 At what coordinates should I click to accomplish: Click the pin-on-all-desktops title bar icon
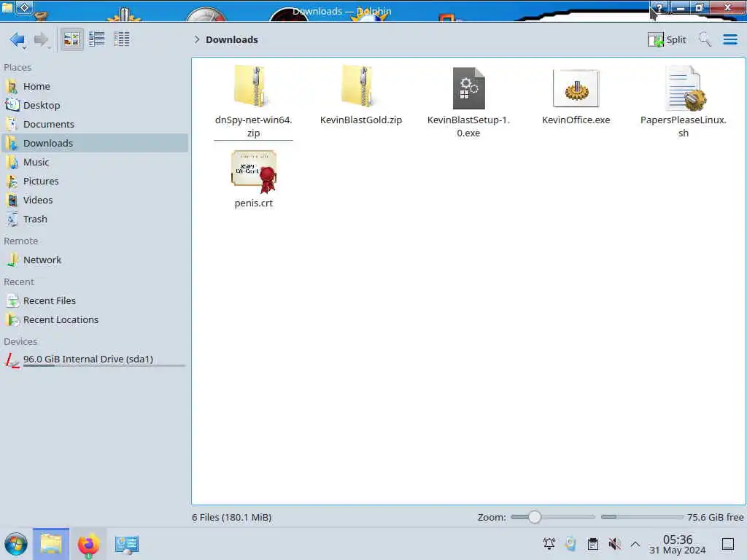[x=24, y=7]
